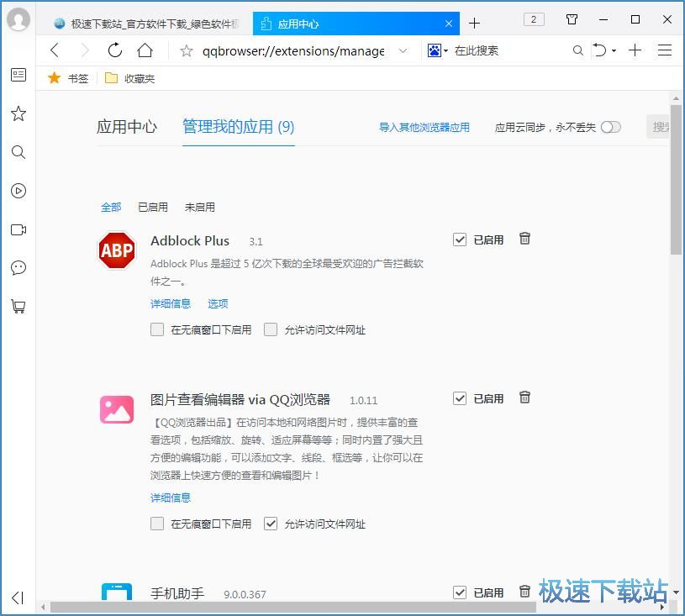Viewport: 685px width, 616px height.
Task: Delete the Adblock Plus extension
Action: [x=524, y=239]
